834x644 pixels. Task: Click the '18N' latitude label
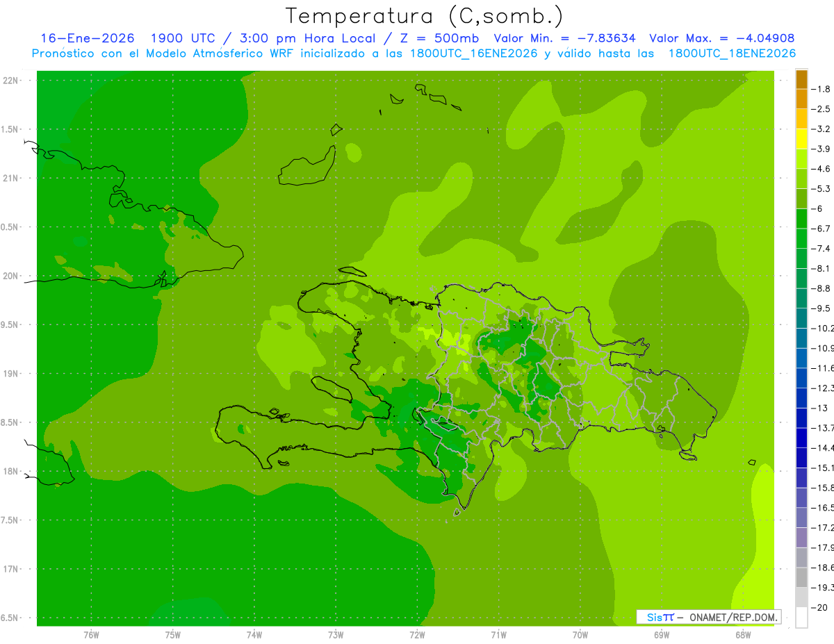pos(10,472)
